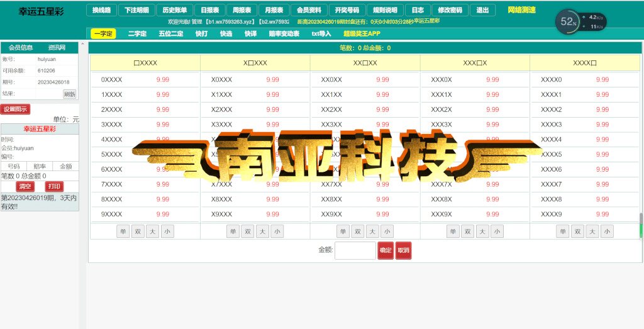This screenshot has height=329, width=644.
Task: Click 单 under the XX□XX column
Action: tap(343, 231)
